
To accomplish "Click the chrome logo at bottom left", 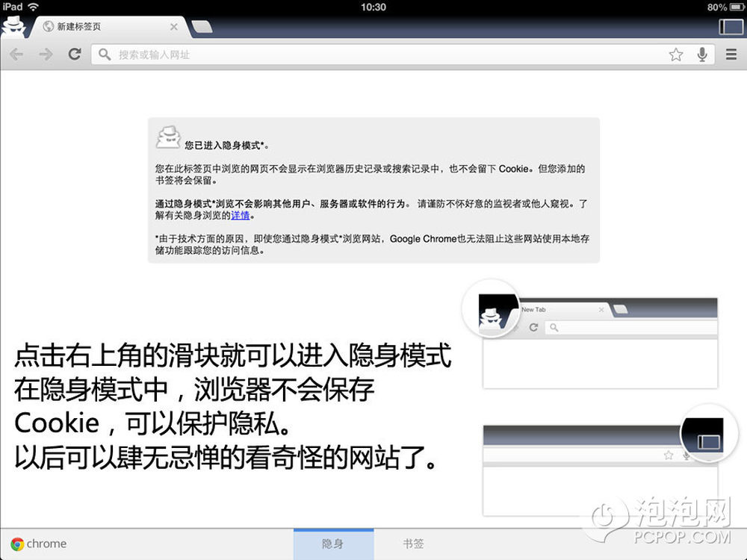I will pyautogui.click(x=38, y=544).
